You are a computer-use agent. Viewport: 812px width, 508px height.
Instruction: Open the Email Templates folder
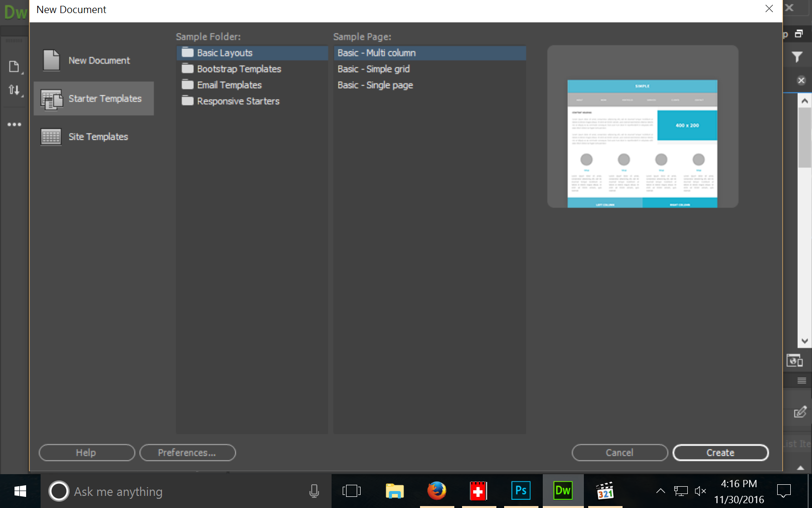(229, 85)
